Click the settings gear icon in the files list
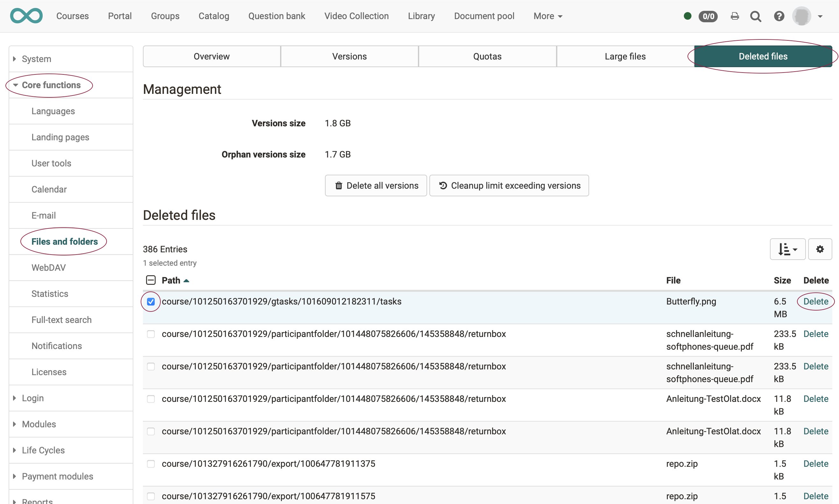 pyautogui.click(x=820, y=249)
